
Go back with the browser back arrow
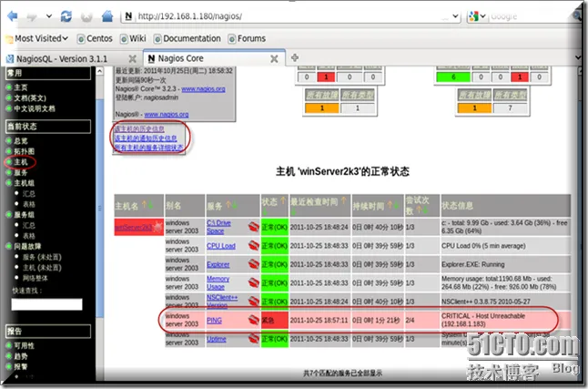point(13,16)
